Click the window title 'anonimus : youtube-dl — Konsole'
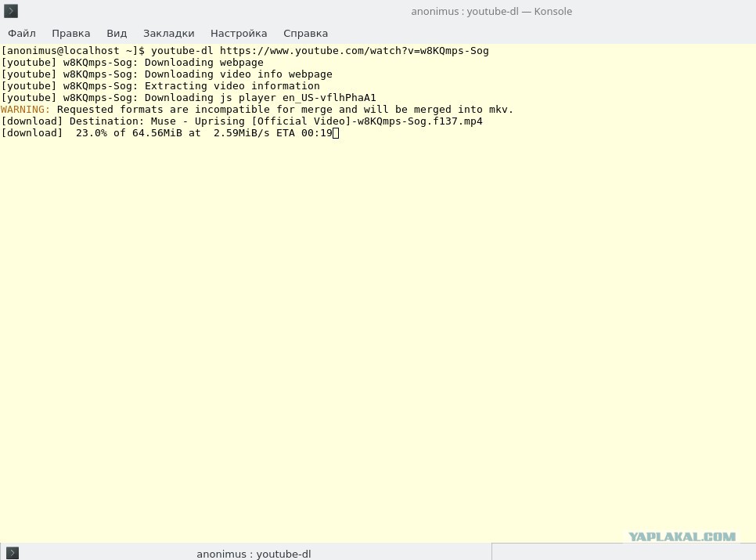Viewport: 756px width, 560px height. (x=491, y=11)
